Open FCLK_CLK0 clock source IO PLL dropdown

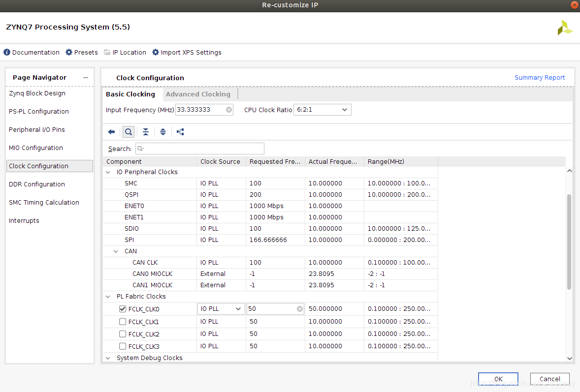(x=221, y=309)
